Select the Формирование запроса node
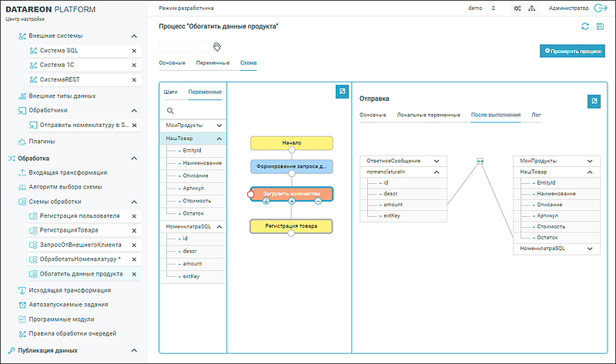Viewport: 616px width, 364px height. pyautogui.click(x=292, y=166)
